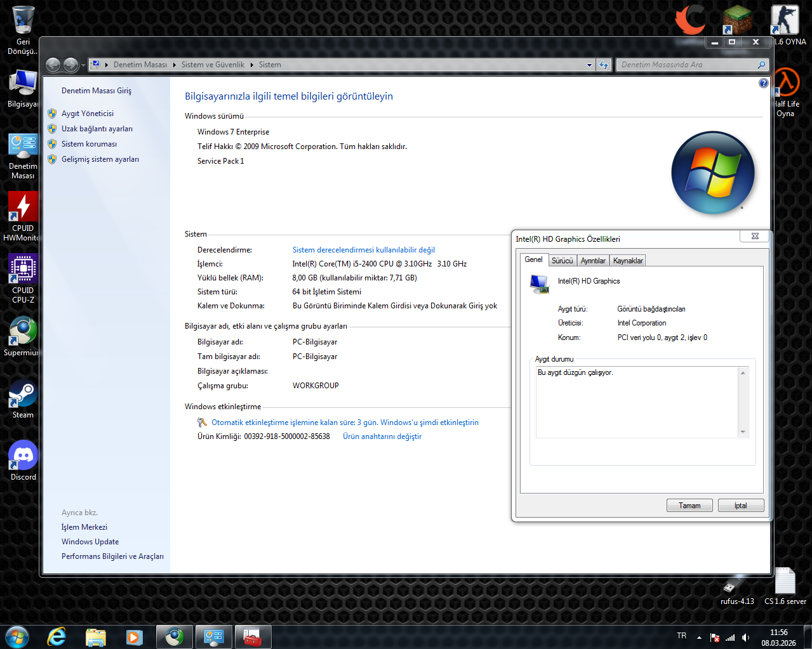
Task: Click the network signal tray icon
Action: pyautogui.click(x=730, y=638)
